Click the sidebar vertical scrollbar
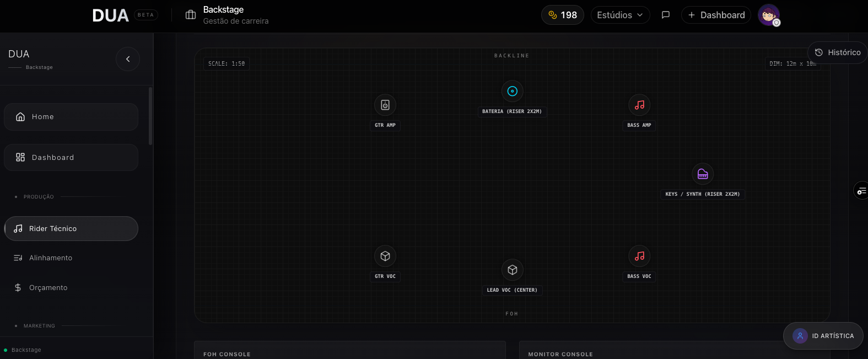The width and height of the screenshot is (868, 359). 150,116
